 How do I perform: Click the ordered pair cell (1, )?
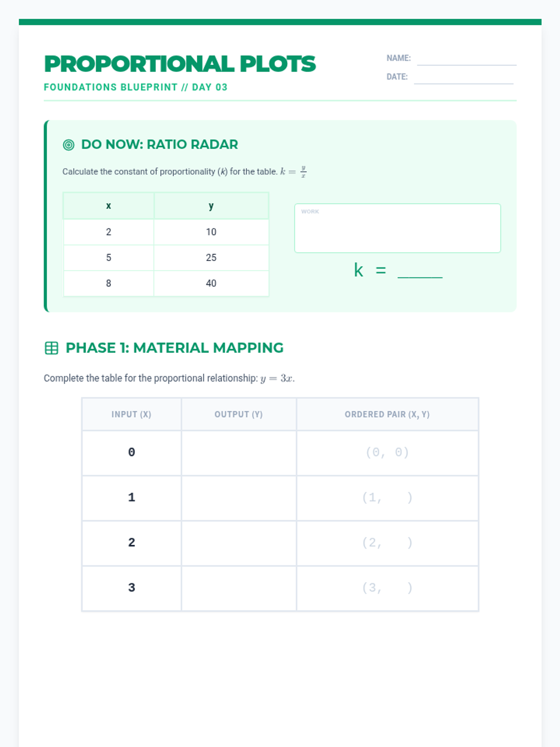click(x=387, y=498)
